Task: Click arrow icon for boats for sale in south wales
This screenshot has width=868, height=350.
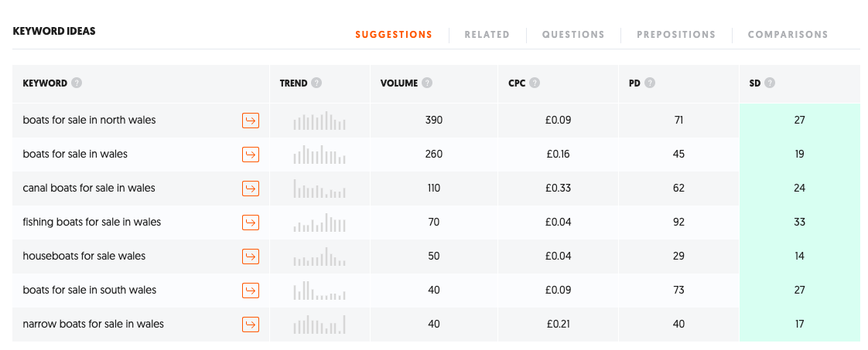Action: [x=250, y=291]
